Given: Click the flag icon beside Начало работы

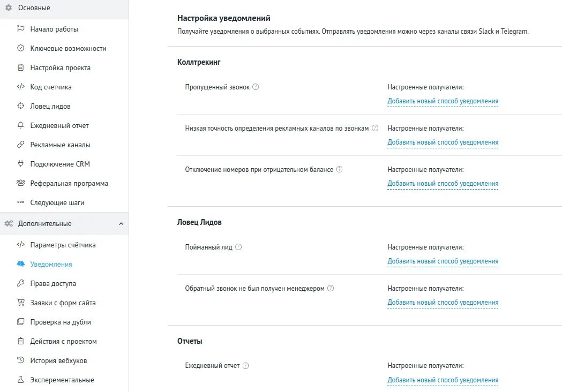Looking at the screenshot, I should 21,29.
